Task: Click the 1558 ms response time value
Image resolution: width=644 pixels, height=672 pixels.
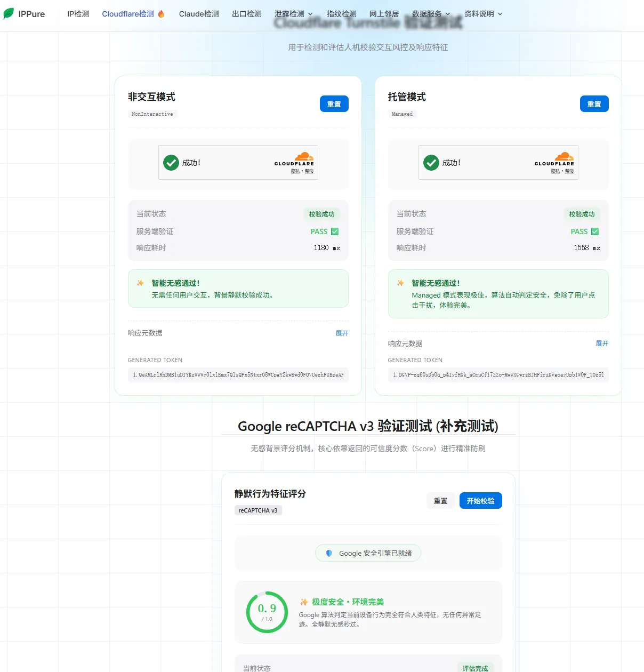Action: pyautogui.click(x=587, y=248)
